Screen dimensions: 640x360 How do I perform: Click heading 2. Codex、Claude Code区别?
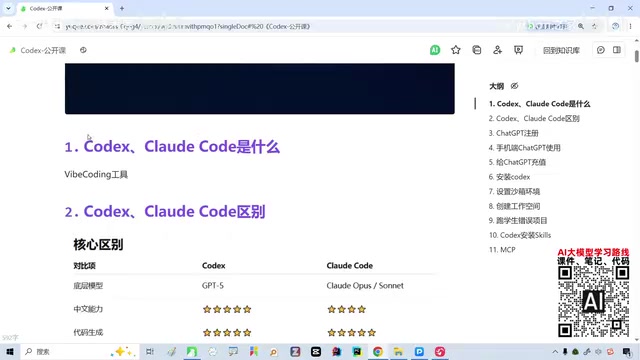tap(165, 211)
